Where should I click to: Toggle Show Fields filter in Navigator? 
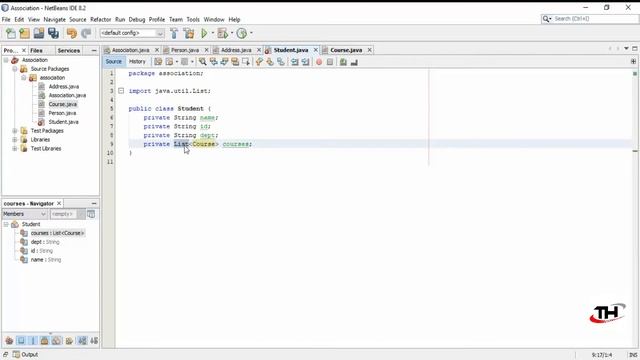point(21,340)
